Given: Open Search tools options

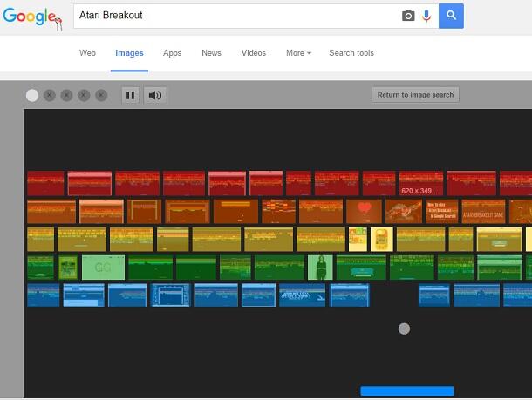Looking at the screenshot, I should (x=351, y=53).
